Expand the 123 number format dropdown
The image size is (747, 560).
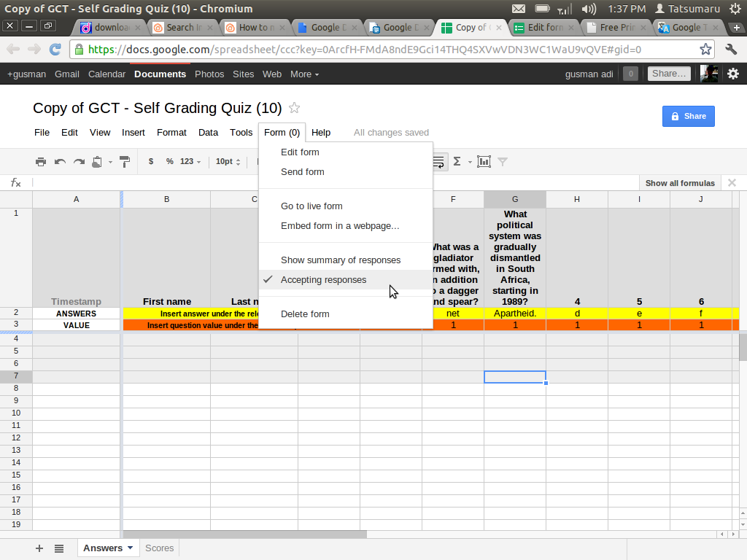coord(190,162)
